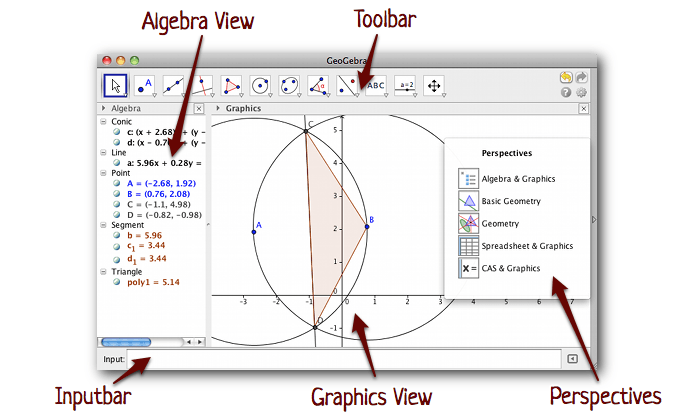Screen dimensions: 700x420
Task: Click point B on the graphics view
Action: [x=367, y=227]
